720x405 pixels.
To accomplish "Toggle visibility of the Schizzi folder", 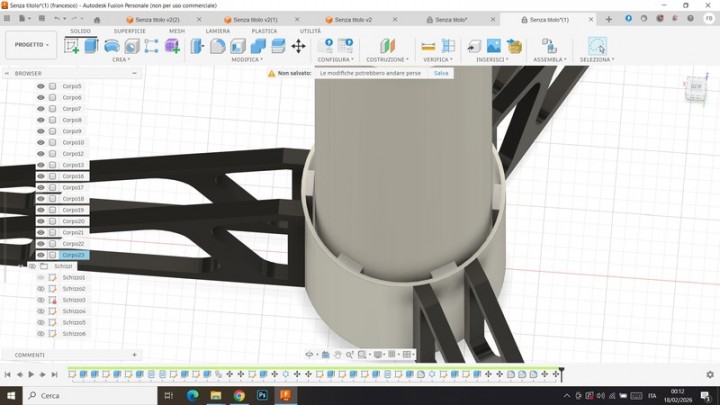I will click(x=32, y=266).
